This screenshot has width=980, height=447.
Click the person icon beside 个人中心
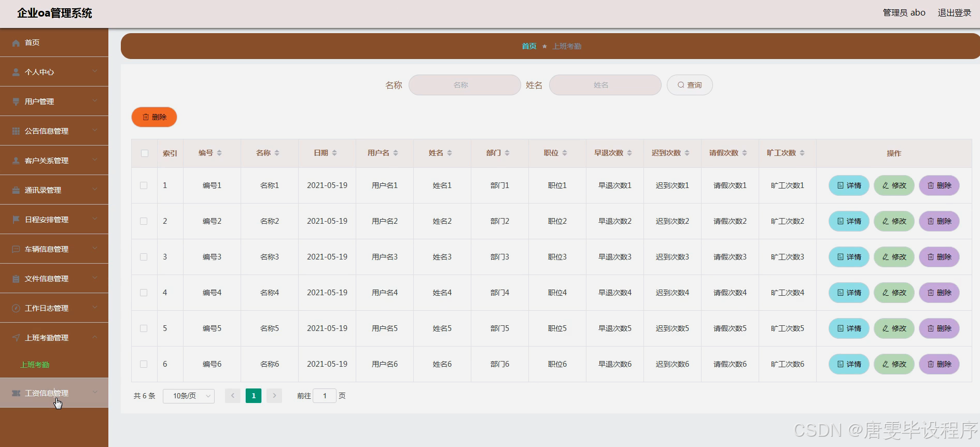pos(16,73)
